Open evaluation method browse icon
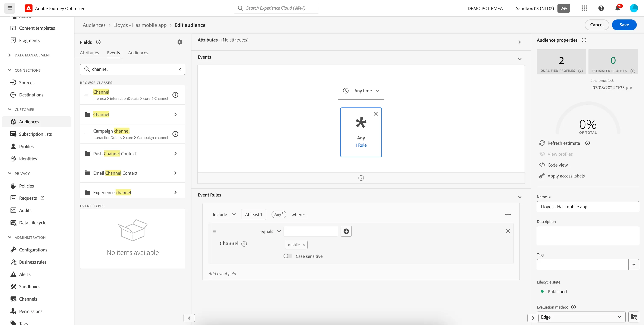This screenshot has width=644, height=325. (x=634, y=317)
